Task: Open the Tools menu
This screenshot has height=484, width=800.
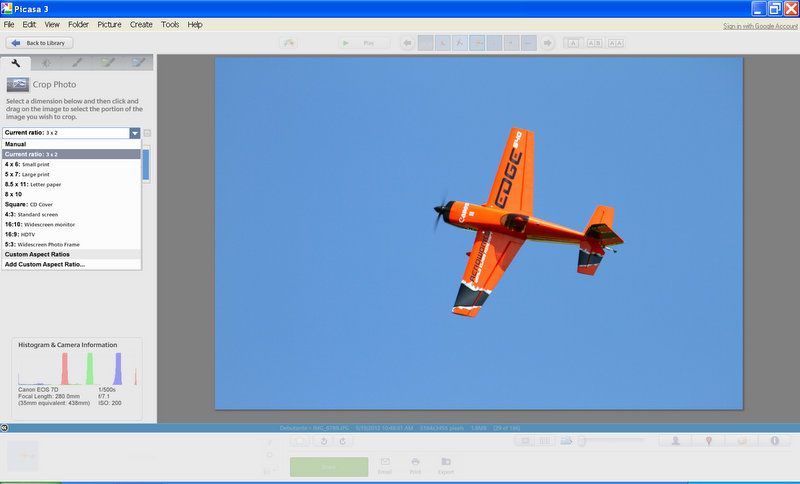Action: (x=170, y=24)
